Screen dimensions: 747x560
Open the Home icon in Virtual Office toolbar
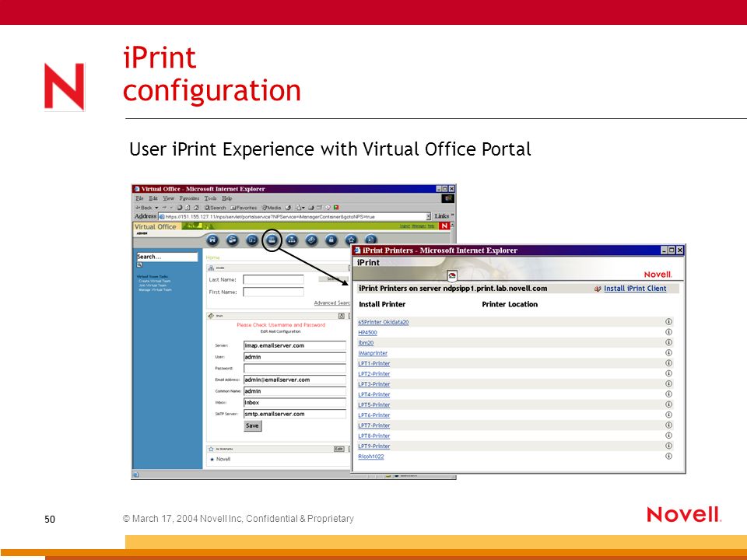[212, 240]
